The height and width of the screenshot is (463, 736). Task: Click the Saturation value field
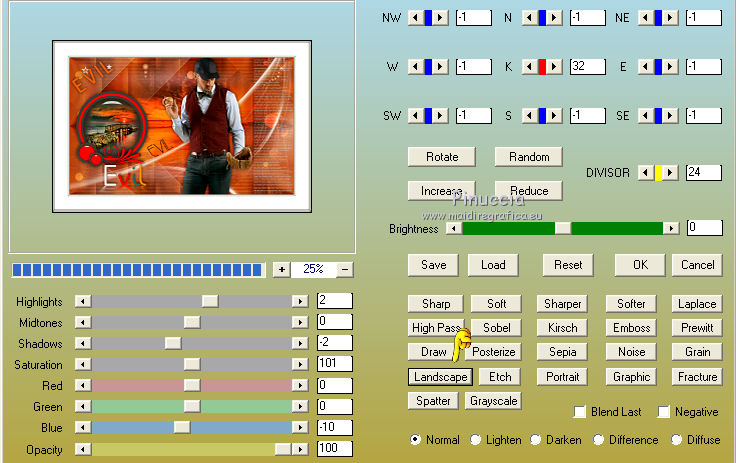(x=335, y=364)
